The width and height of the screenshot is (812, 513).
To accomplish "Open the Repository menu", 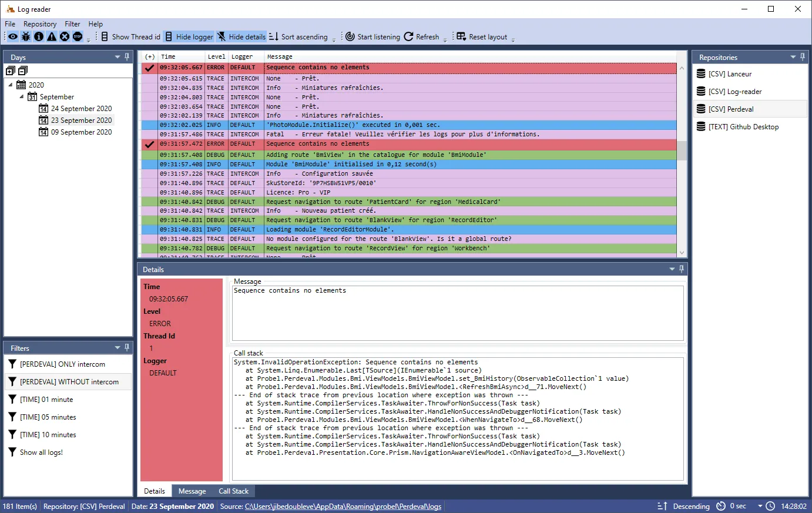I will click(x=40, y=24).
